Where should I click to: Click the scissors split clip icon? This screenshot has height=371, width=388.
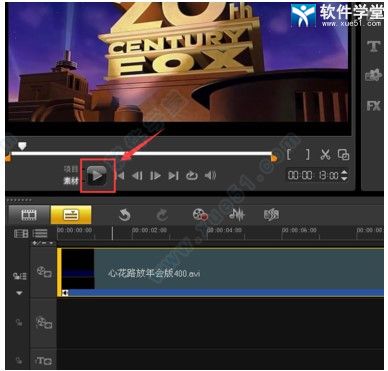click(x=325, y=154)
